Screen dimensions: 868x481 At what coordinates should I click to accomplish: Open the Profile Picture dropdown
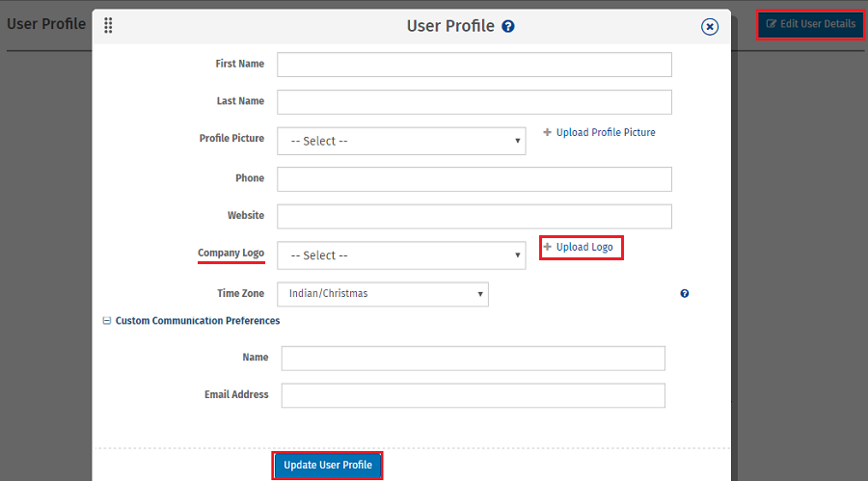pyautogui.click(x=401, y=141)
